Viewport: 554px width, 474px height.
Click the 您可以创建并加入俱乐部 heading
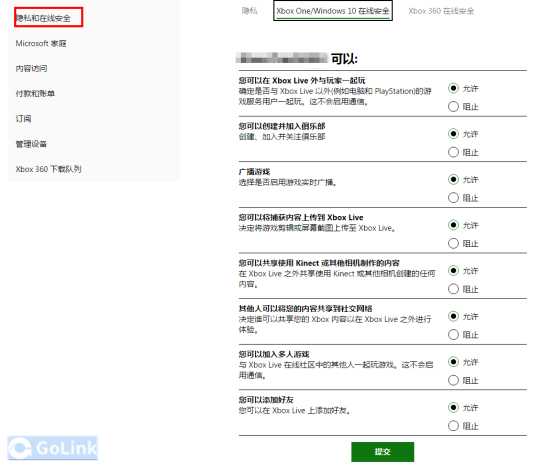point(282,126)
